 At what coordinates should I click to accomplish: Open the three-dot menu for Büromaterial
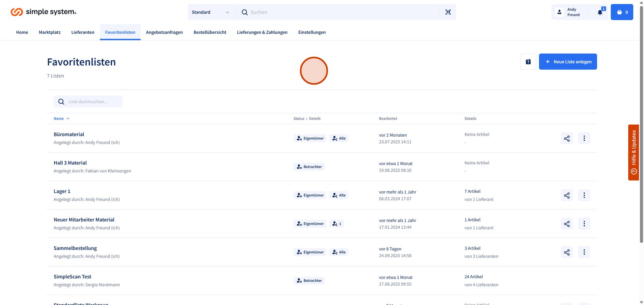584,138
